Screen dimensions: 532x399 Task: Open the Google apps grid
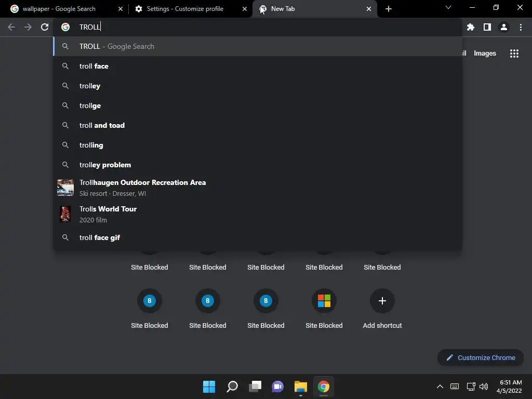[x=514, y=54]
